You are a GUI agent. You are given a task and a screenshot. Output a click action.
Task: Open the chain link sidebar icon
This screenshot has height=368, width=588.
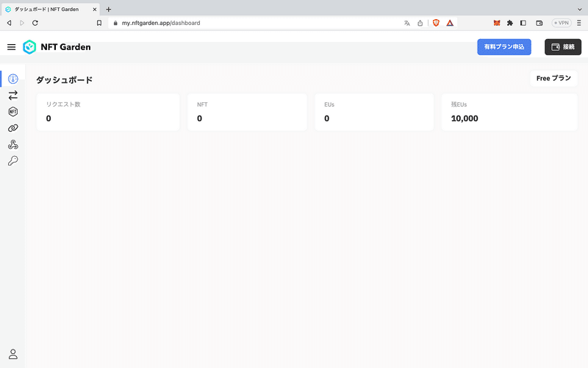coord(13,128)
